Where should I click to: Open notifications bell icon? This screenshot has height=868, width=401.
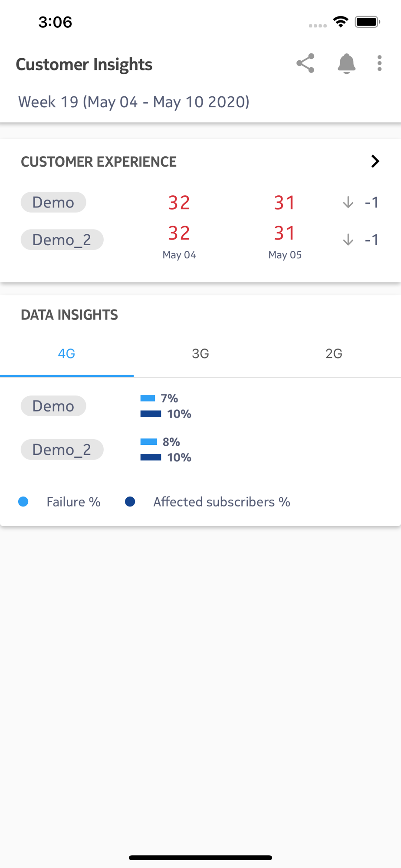346,64
